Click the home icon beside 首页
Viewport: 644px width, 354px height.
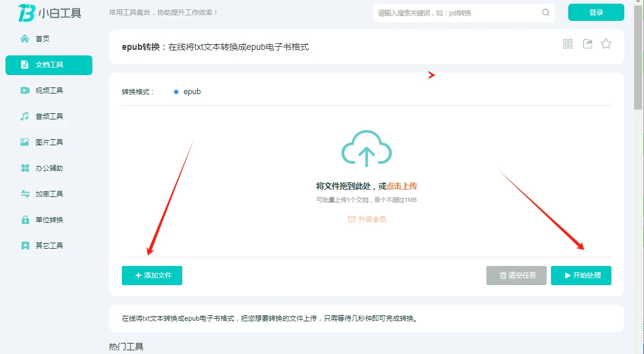point(25,39)
